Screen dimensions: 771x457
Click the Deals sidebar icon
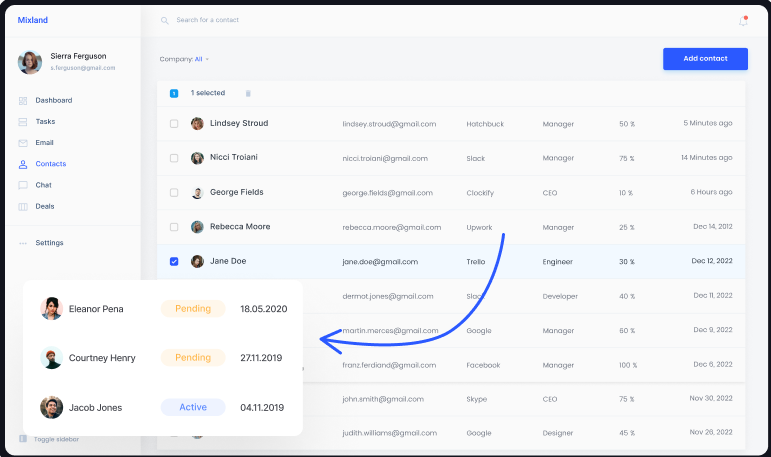coord(23,206)
